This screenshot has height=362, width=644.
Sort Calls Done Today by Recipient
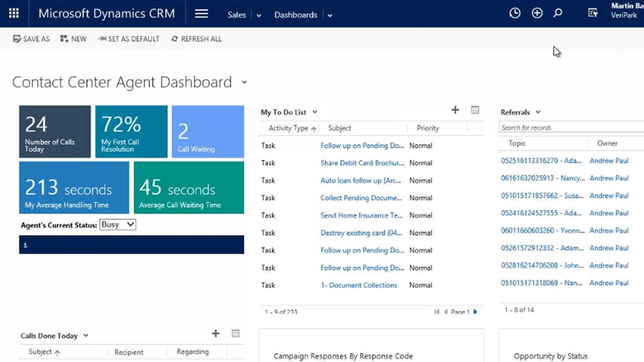(x=129, y=352)
